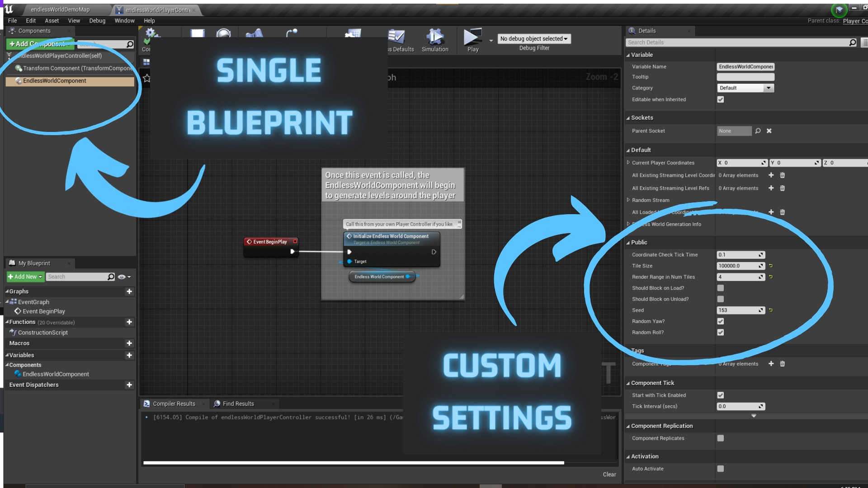Enable Component Replicates

coord(720,438)
